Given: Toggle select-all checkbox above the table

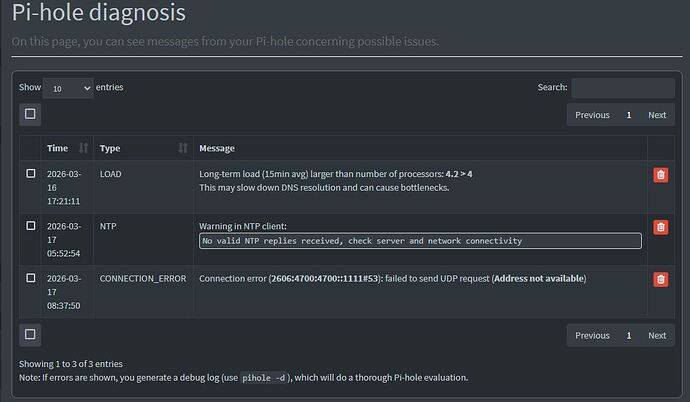Looking at the screenshot, I should (30, 114).
